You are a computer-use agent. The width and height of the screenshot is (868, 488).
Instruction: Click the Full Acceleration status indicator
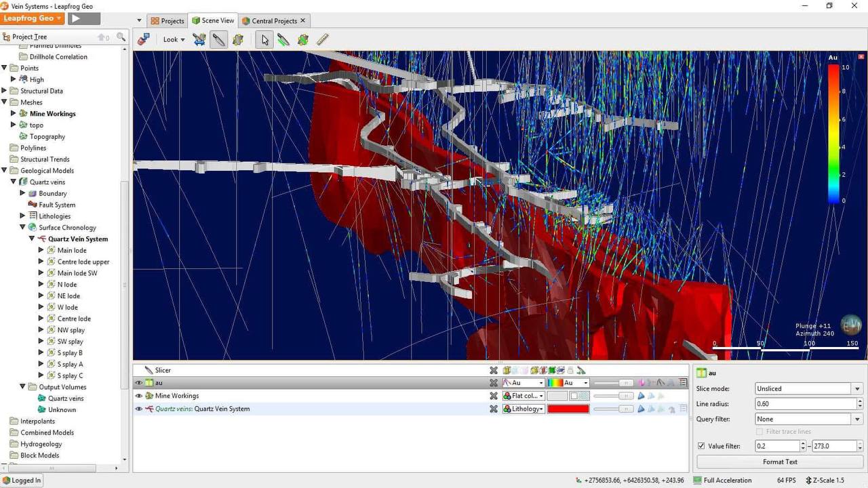coord(722,481)
